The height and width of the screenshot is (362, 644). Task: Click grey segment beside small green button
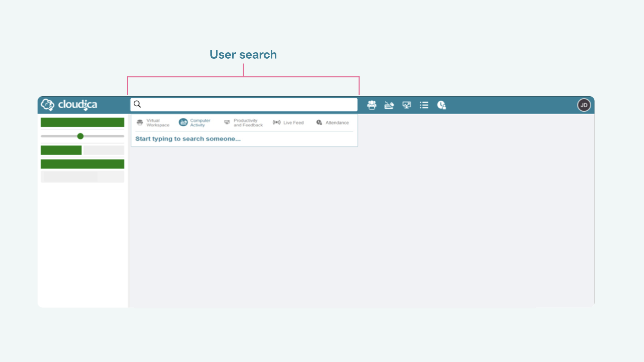click(x=103, y=150)
